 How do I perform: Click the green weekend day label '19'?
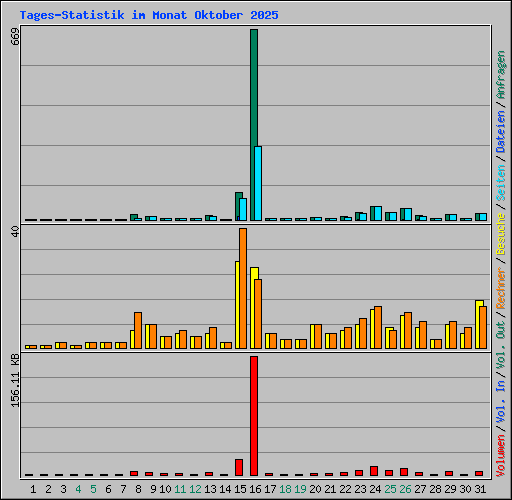[x=300, y=489]
